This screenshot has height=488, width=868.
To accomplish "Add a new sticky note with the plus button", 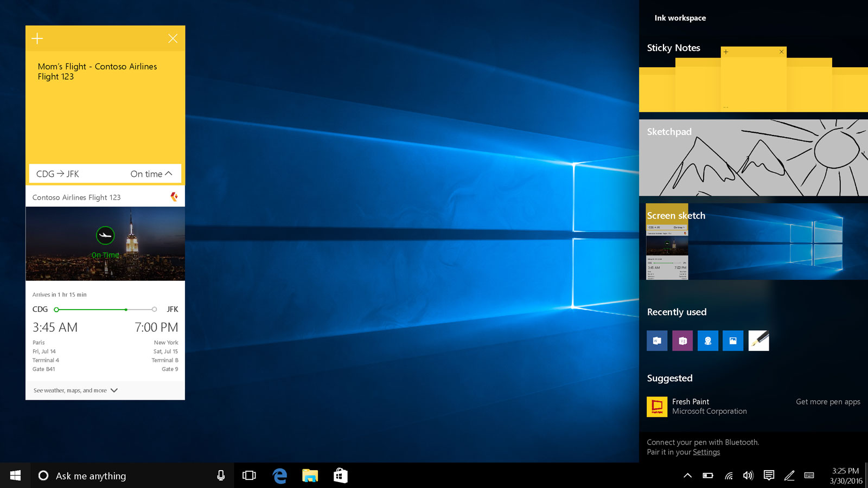I will coord(37,38).
